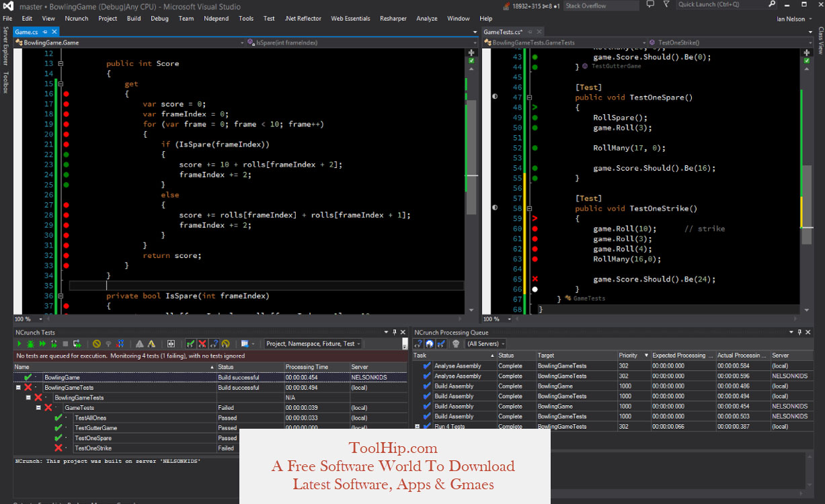
Task: Open the Web Essentials menu
Action: (x=350, y=19)
